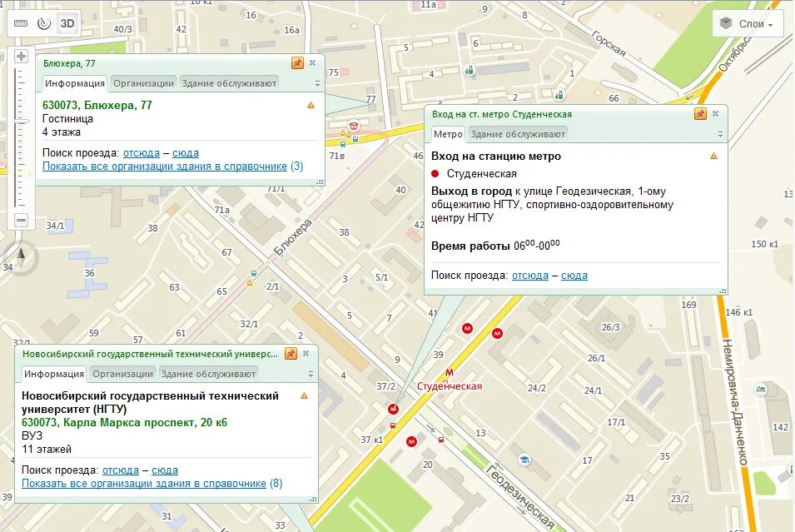Screen dimensions: 795x532
Task: Zoom out with the minus button
Action: pyautogui.click(x=21, y=220)
